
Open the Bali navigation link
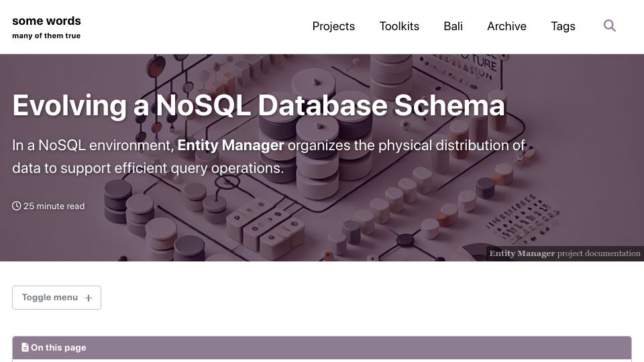453,26
